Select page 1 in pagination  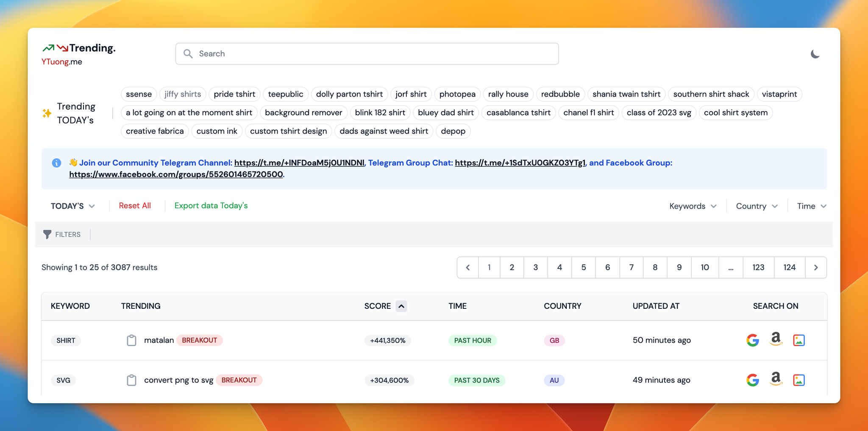(489, 267)
